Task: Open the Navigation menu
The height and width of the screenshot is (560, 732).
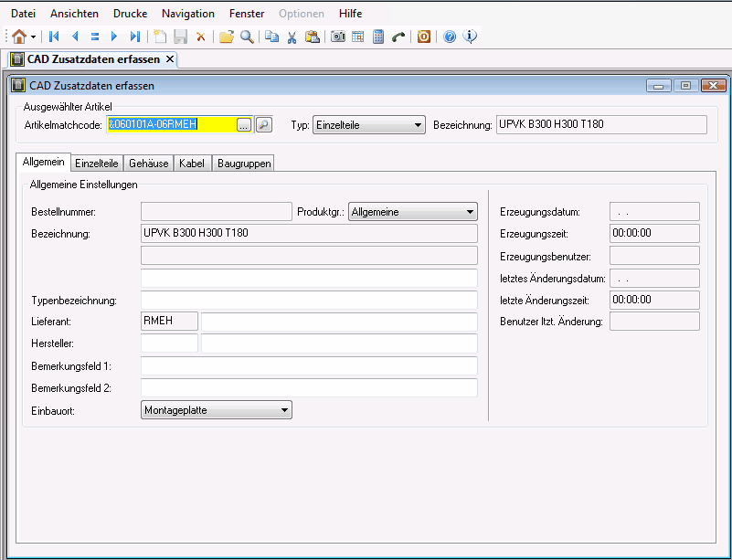Action: pos(188,14)
